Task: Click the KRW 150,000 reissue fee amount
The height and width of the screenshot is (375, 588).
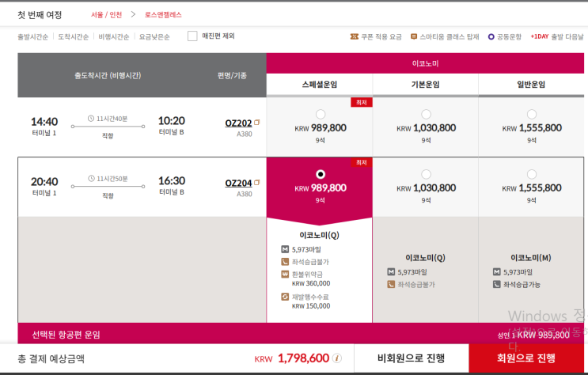Action: (x=311, y=306)
